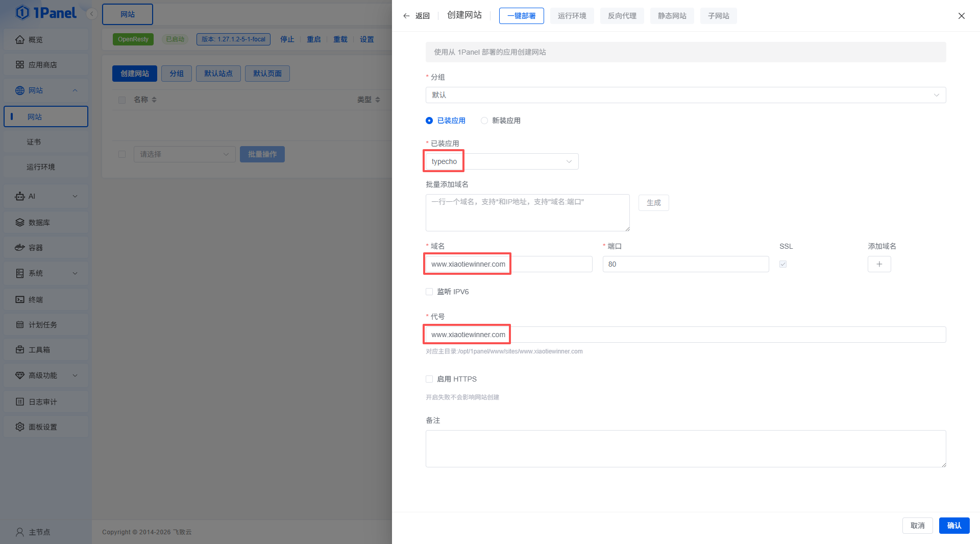
Task: Click the plus icon under 添加域名
Action: click(x=879, y=264)
